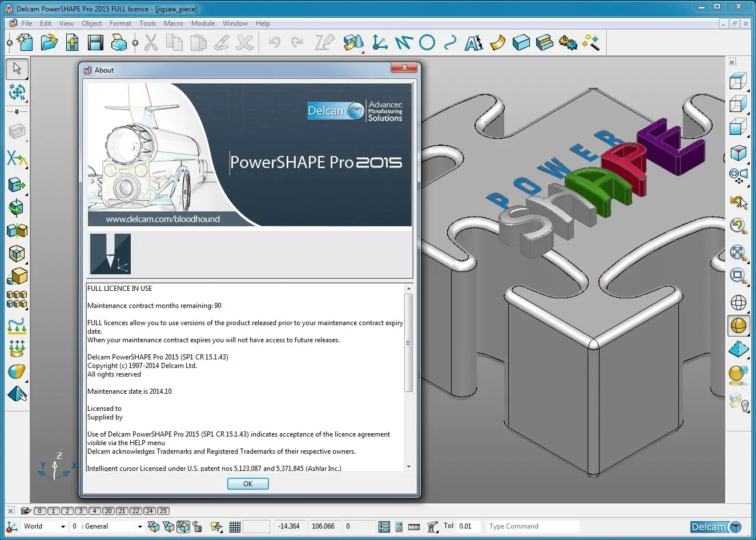Screen dimensions: 756x540
Task: Click the X coordinate field -14.364
Action: coord(289,526)
